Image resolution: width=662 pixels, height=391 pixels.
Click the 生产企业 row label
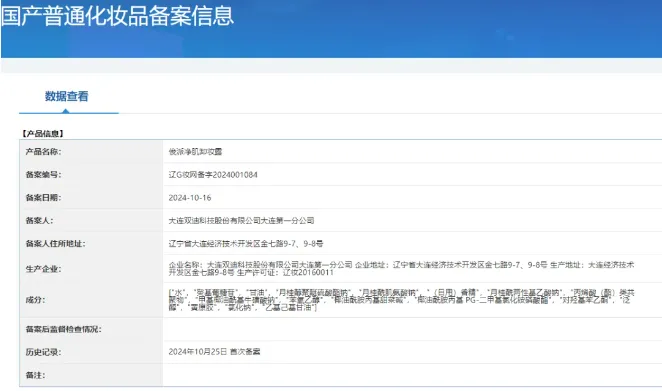point(43,269)
